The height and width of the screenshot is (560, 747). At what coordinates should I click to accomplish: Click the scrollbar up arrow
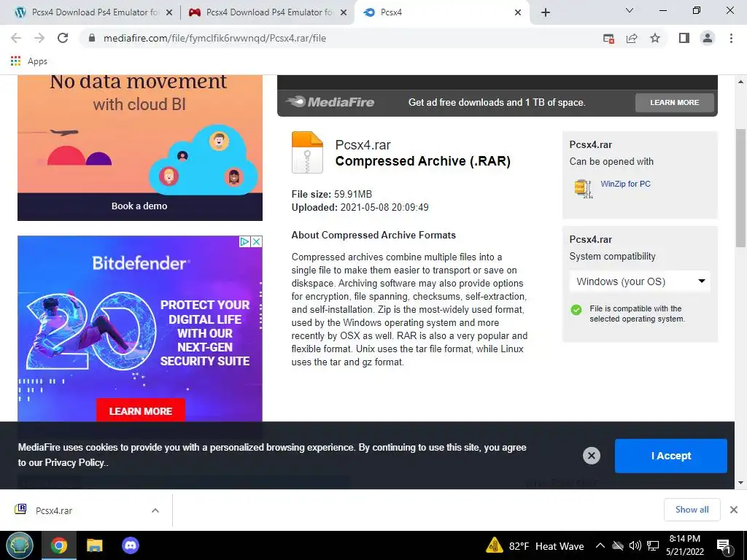pyautogui.click(x=740, y=82)
